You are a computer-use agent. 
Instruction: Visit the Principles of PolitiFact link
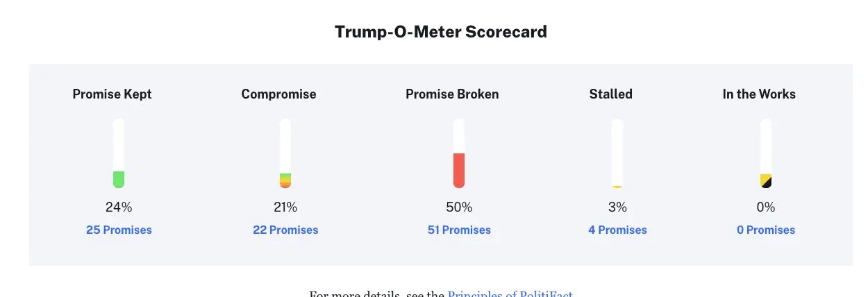tap(510, 294)
